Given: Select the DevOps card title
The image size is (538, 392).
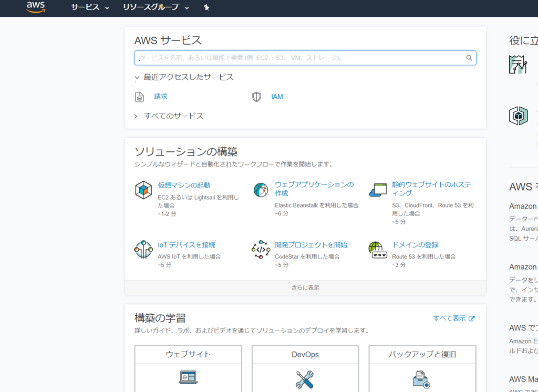Looking at the screenshot, I should [x=305, y=355].
